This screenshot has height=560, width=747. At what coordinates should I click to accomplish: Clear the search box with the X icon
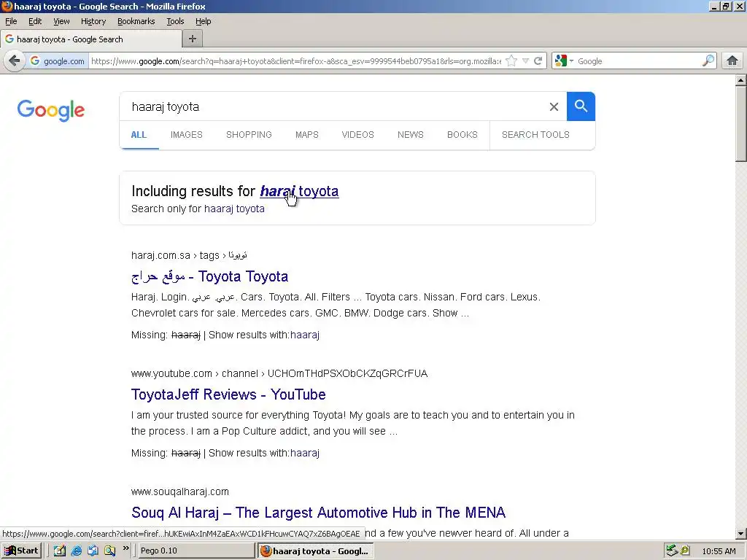coord(554,106)
